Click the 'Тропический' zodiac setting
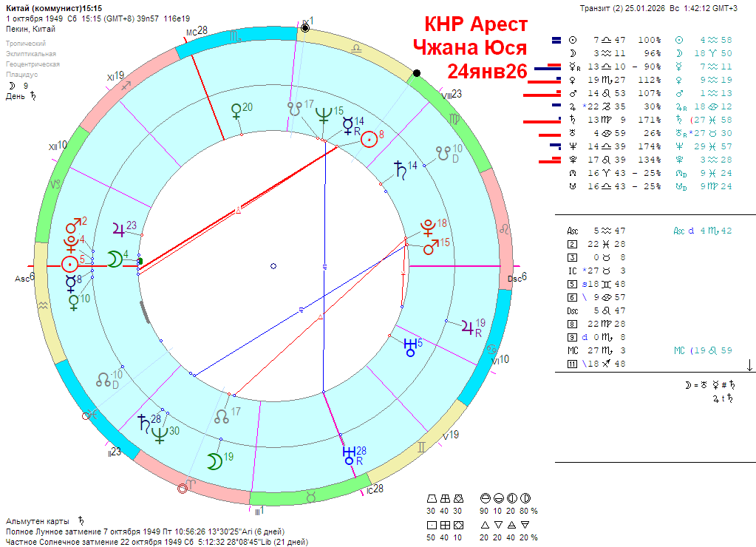The height and width of the screenshot is (547, 756). [26, 44]
